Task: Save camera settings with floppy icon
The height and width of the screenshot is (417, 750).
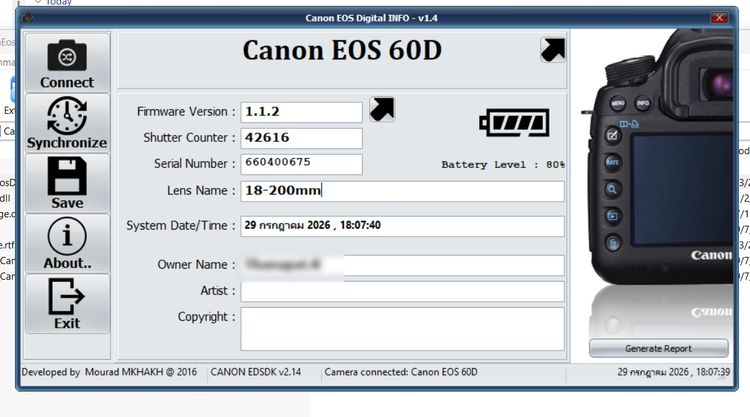Action: coord(67,183)
